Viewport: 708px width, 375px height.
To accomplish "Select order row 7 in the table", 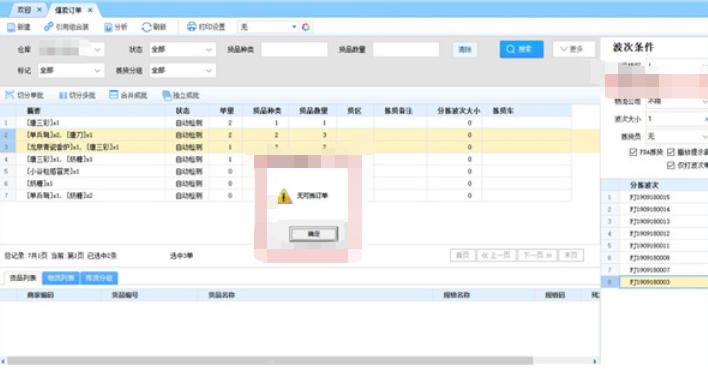I will [x=285, y=196].
